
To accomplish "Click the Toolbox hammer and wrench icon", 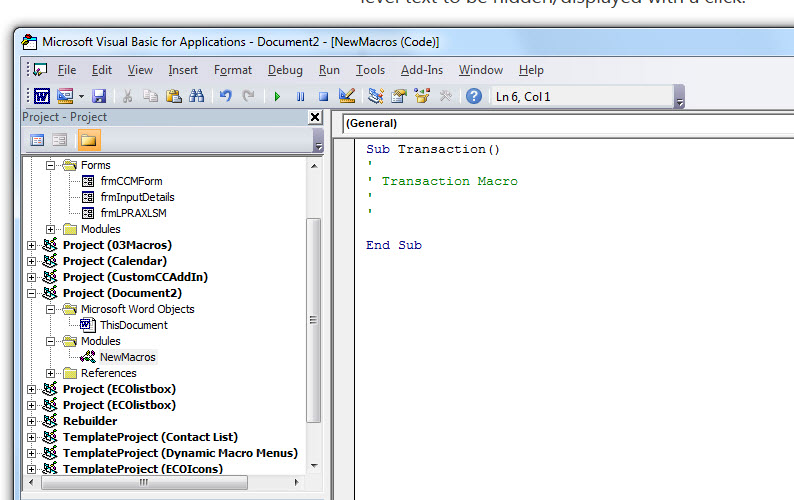I will (x=446, y=96).
